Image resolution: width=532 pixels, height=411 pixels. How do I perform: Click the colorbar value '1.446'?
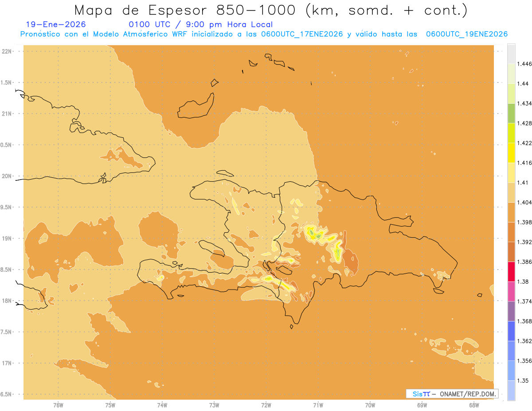pos(524,64)
